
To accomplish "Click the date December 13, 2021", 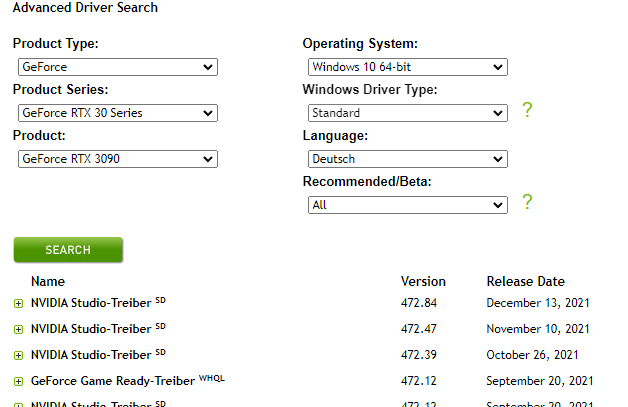I will pos(538,303).
